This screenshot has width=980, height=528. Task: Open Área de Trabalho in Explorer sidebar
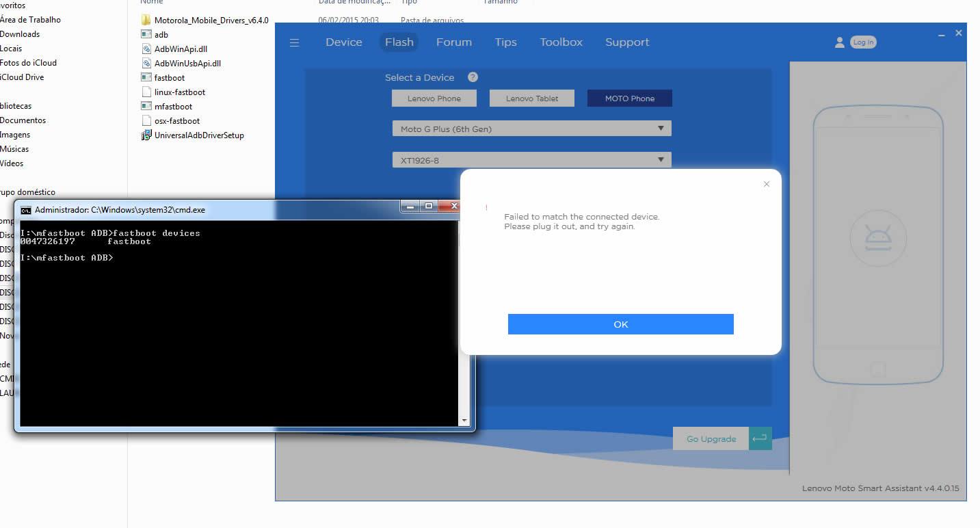point(30,20)
